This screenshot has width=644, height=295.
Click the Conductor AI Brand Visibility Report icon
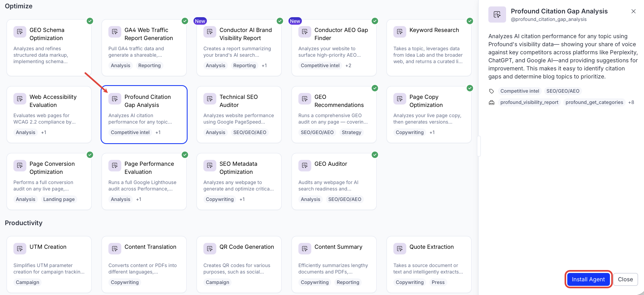[210, 32]
